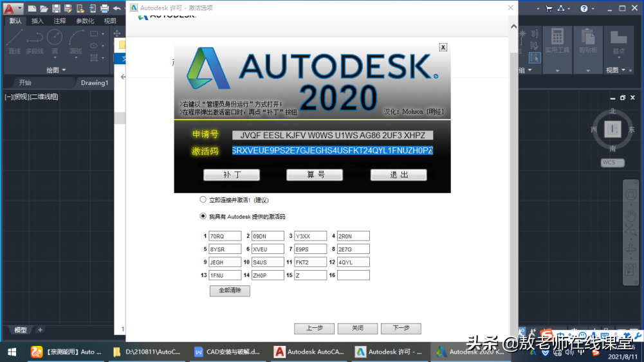The width and height of the screenshot is (644, 362).
Task: Click the Help question mark icon
Action: click(584, 8)
